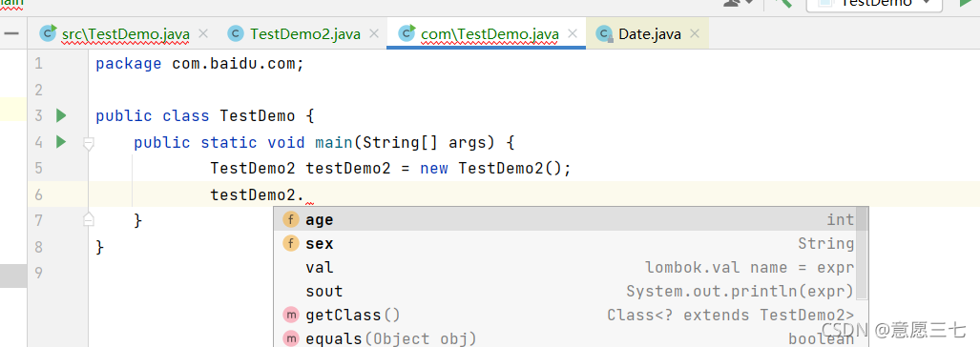Click the fold end marker on line 7
Screen dimensions: 980x347
pos(89,219)
